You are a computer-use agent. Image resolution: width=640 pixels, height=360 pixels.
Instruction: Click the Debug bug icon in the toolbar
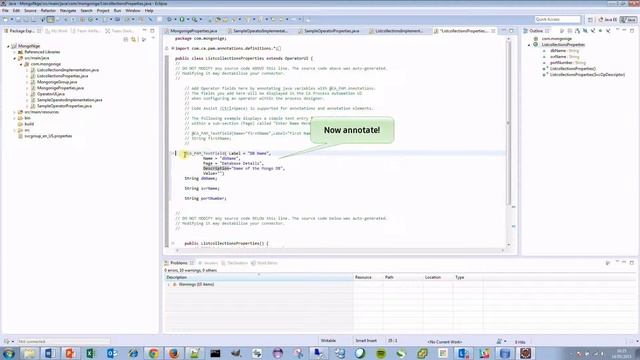click(x=169, y=19)
